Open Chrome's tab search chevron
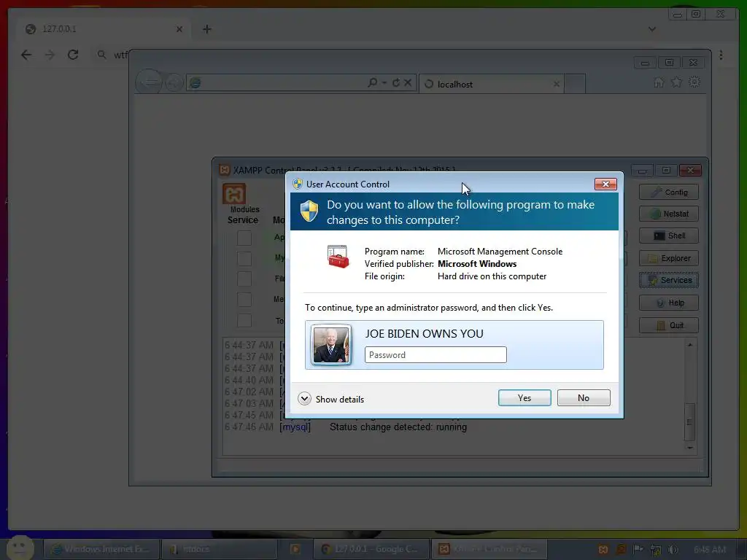The width and height of the screenshot is (747, 560). (652, 29)
